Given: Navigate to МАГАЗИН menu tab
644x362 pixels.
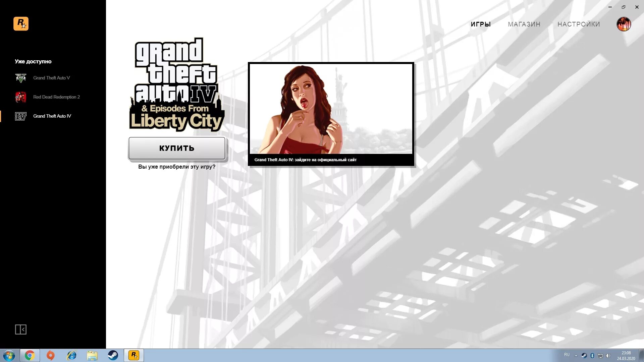Looking at the screenshot, I should [524, 24].
